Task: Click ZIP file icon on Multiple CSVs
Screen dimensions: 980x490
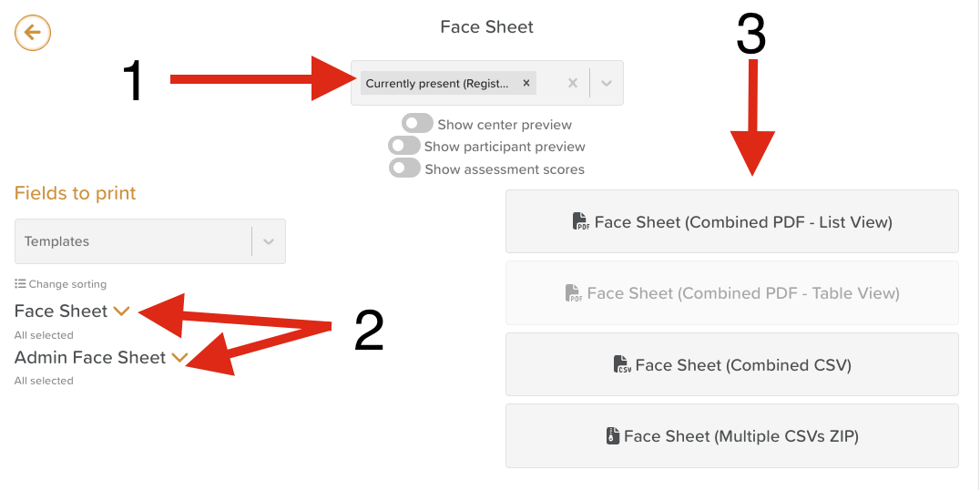Action: coord(612,435)
